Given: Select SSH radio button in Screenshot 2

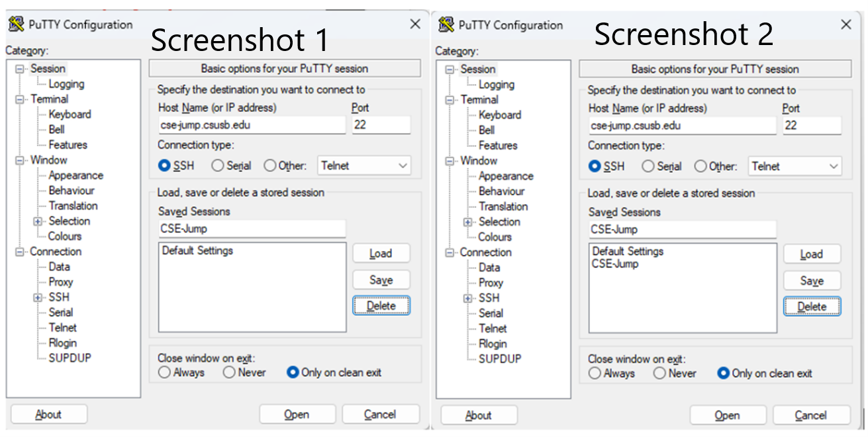Looking at the screenshot, I should tap(595, 167).
